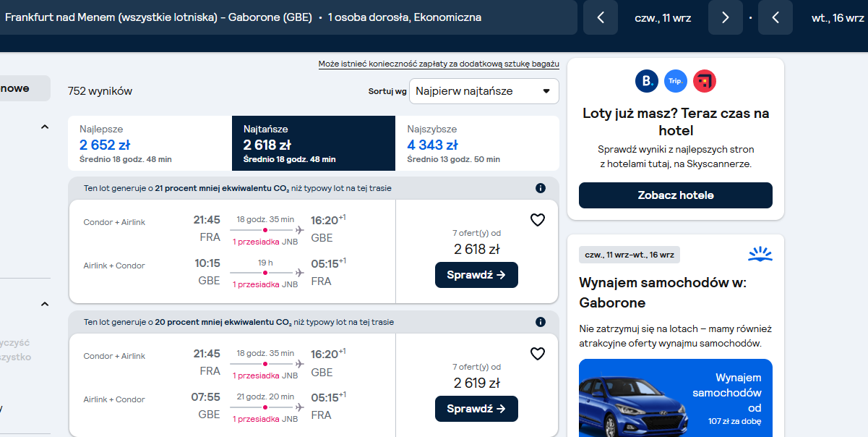
Task: Click the Trip.com logo icon
Action: (x=676, y=80)
